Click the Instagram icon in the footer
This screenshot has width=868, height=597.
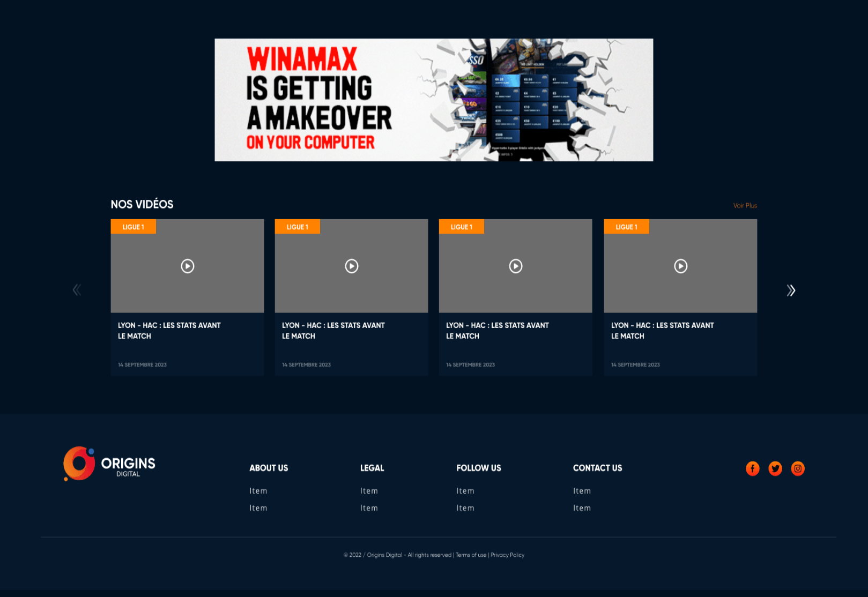(x=798, y=468)
